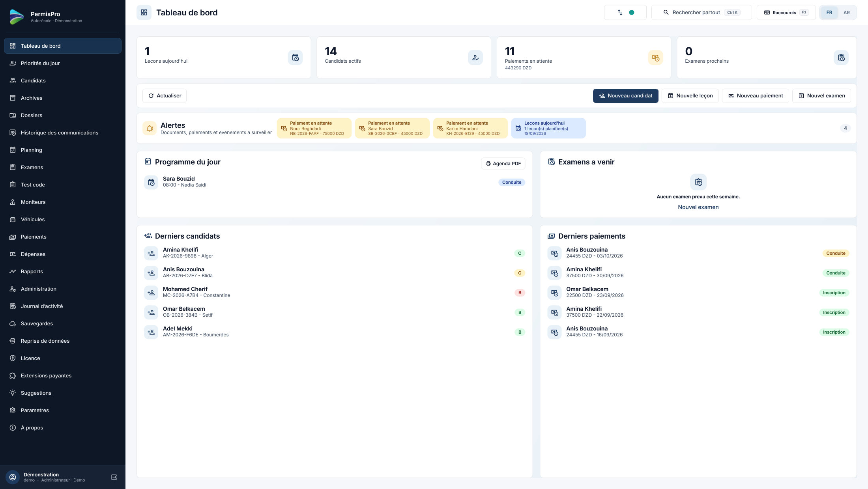Click the PermisPro logo
This screenshot has height=489, width=868.
[x=17, y=17]
